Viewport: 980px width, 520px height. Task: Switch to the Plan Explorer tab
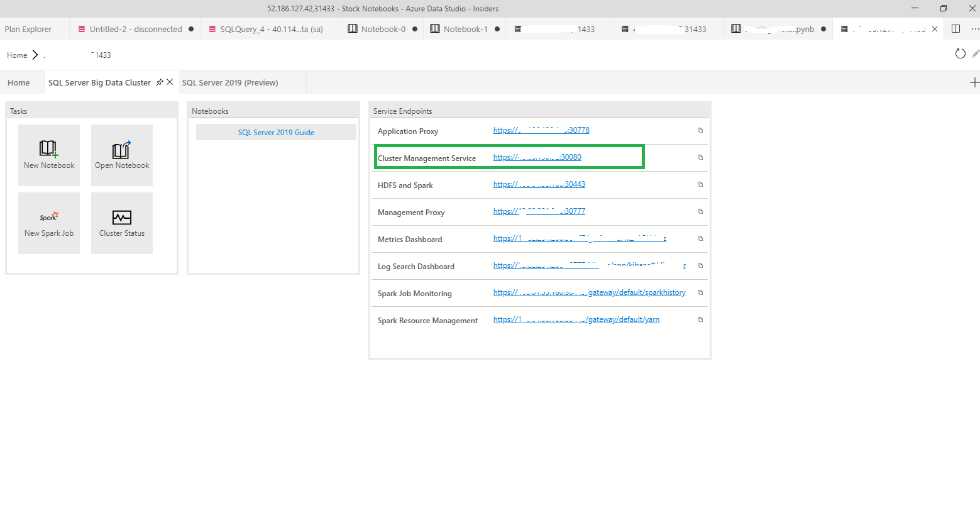click(x=28, y=29)
